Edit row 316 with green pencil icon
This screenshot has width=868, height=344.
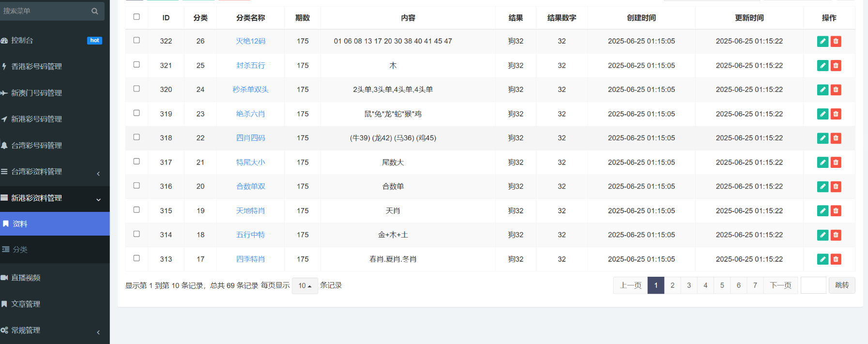point(822,186)
